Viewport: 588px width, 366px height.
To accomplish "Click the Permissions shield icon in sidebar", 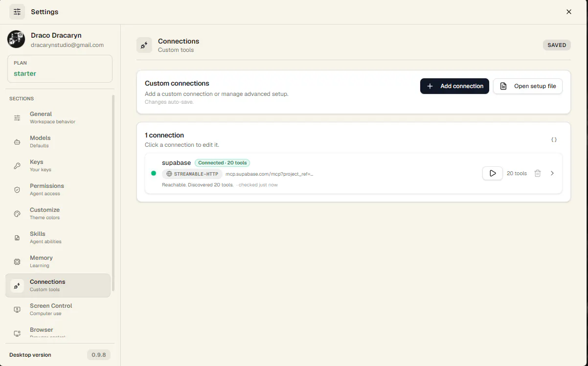I will click(17, 189).
